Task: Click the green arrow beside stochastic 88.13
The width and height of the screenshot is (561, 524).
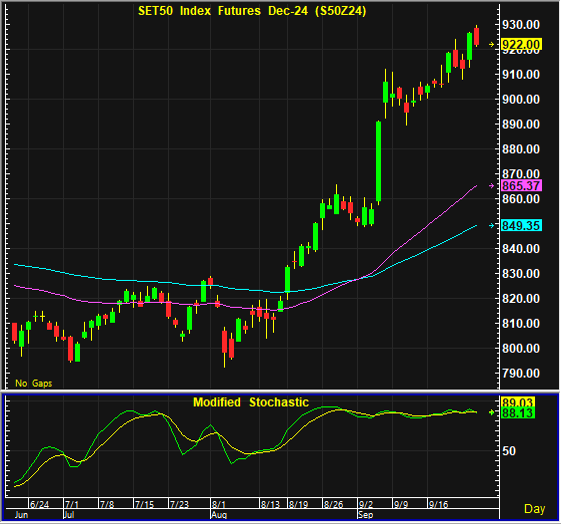Action: pyautogui.click(x=492, y=412)
